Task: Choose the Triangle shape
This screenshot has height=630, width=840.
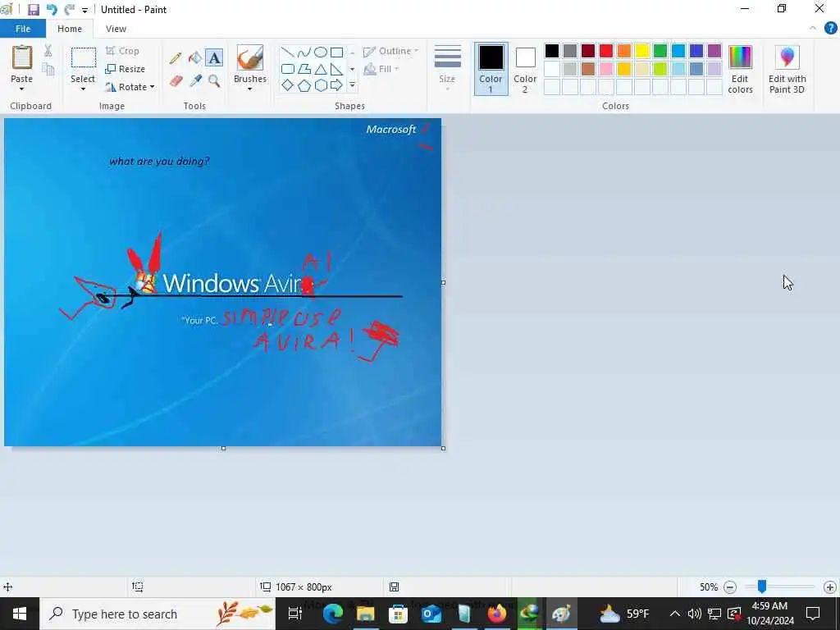Action: click(321, 69)
